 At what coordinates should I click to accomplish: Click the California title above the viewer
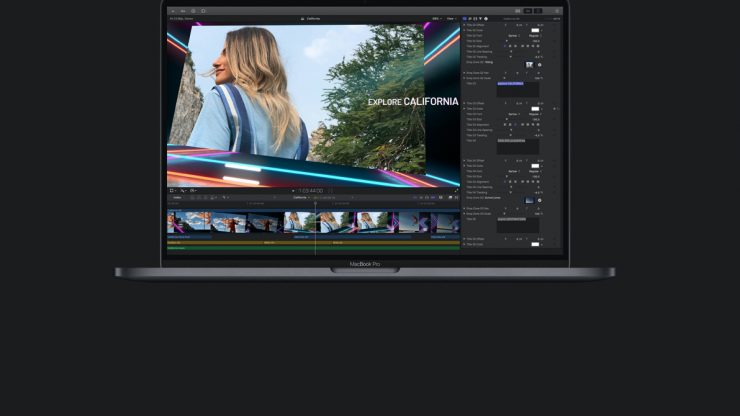point(313,18)
